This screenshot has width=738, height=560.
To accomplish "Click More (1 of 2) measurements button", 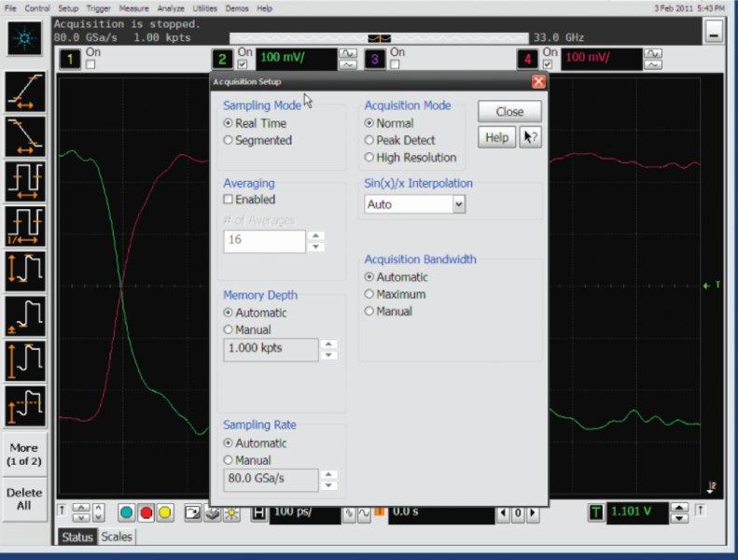I will 24,454.
